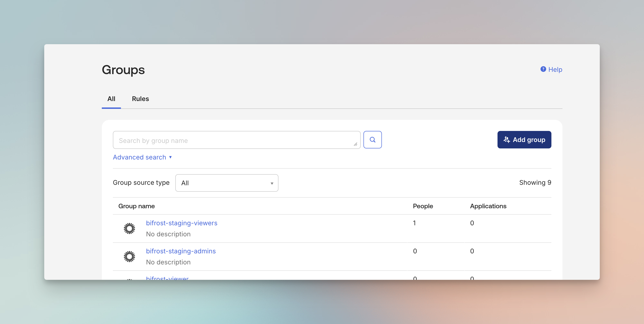Click the Group name column header
This screenshot has width=644, height=324.
coord(137,206)
